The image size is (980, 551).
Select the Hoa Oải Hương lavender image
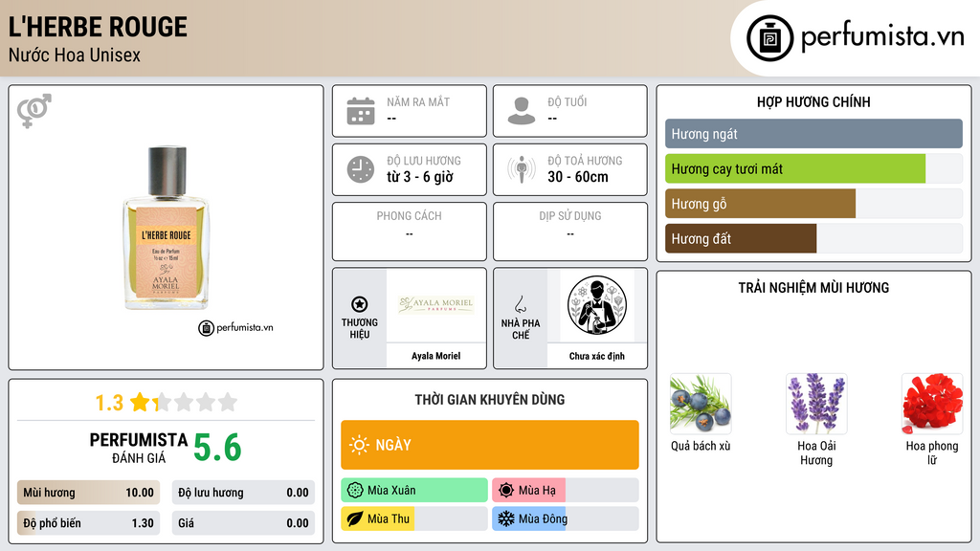(816, 404)
